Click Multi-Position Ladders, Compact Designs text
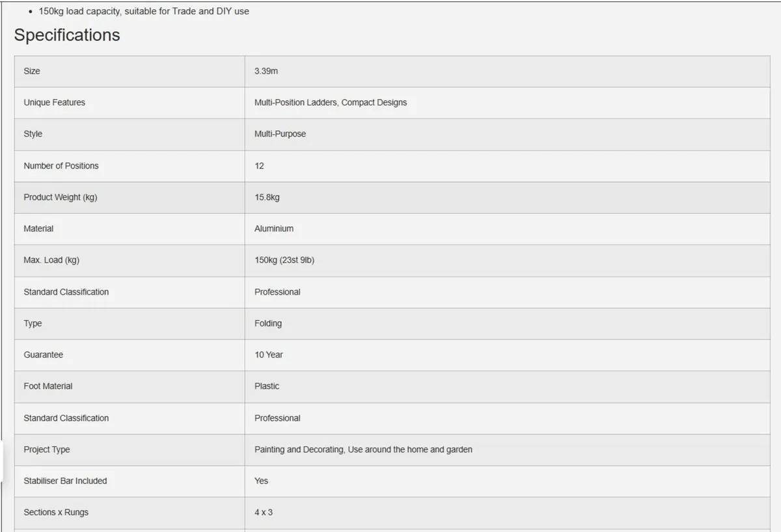 pyautogui.click(x=331, y=103)
